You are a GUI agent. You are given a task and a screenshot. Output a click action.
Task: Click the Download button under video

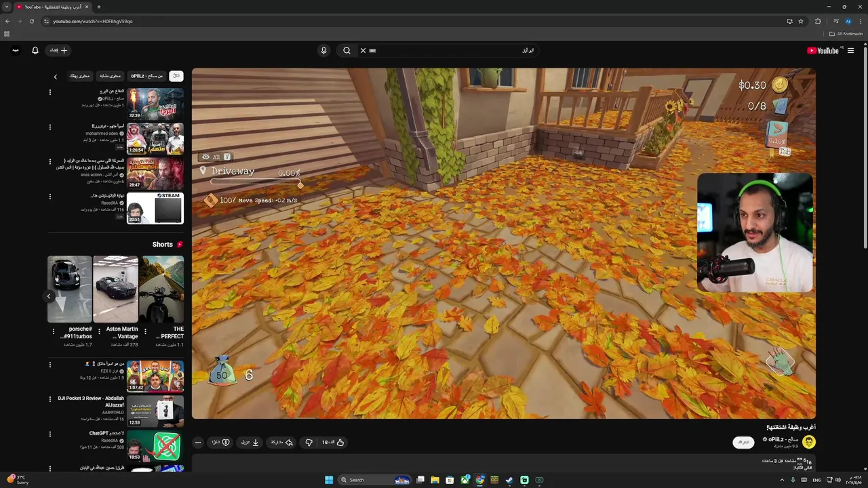coord(251,443)
